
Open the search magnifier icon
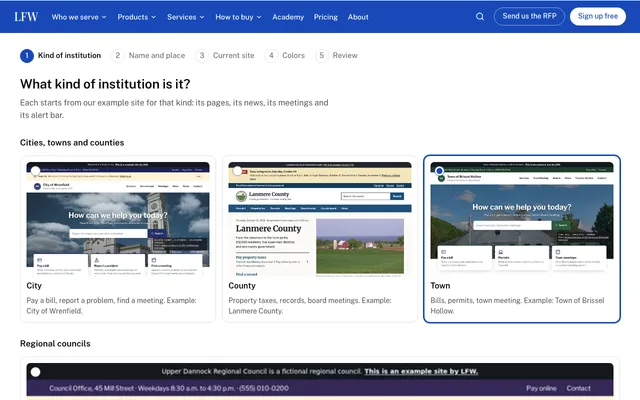480,17
